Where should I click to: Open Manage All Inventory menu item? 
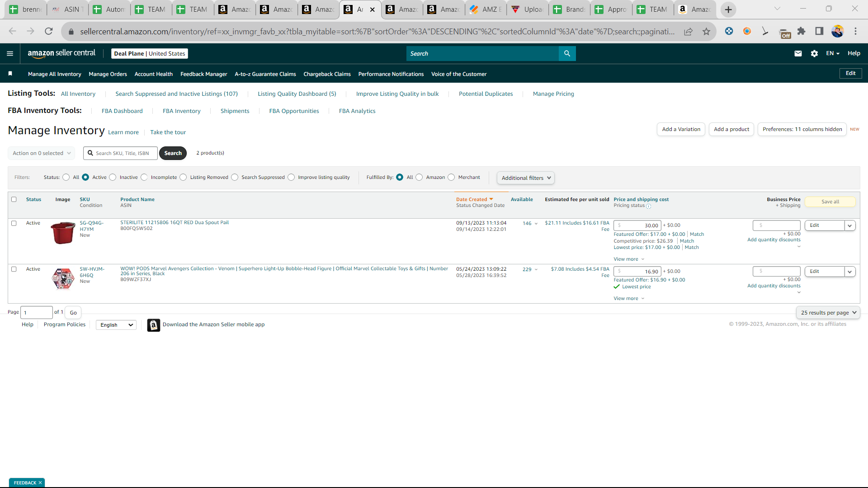point(55,74)
